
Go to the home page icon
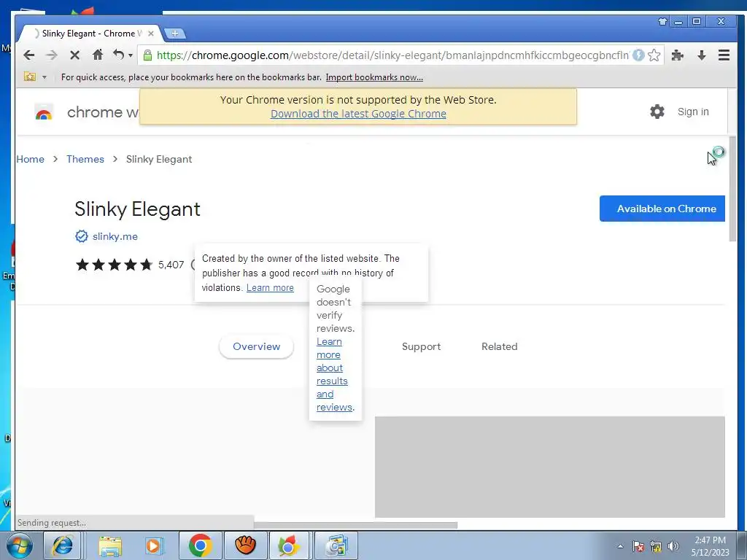[x=98, y=55]
